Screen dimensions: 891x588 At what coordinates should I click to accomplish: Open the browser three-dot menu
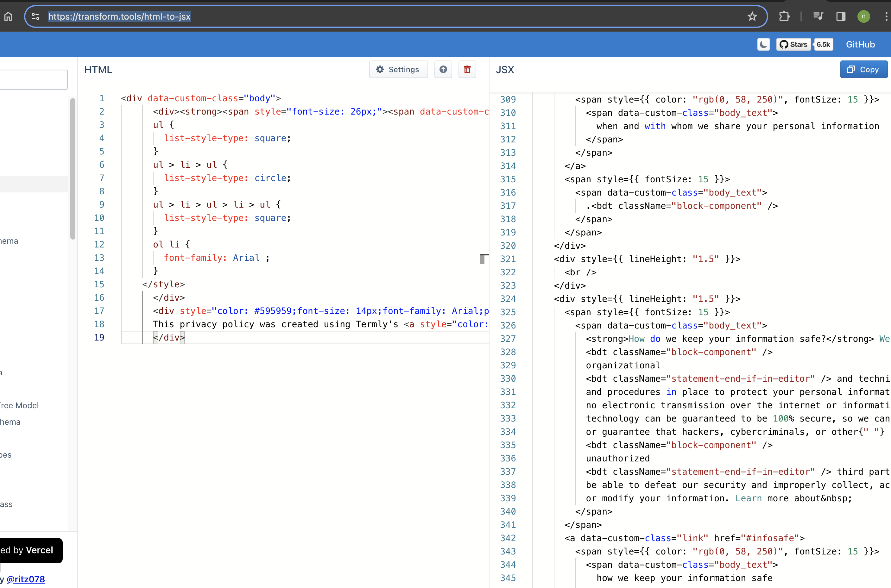[886, 16]
